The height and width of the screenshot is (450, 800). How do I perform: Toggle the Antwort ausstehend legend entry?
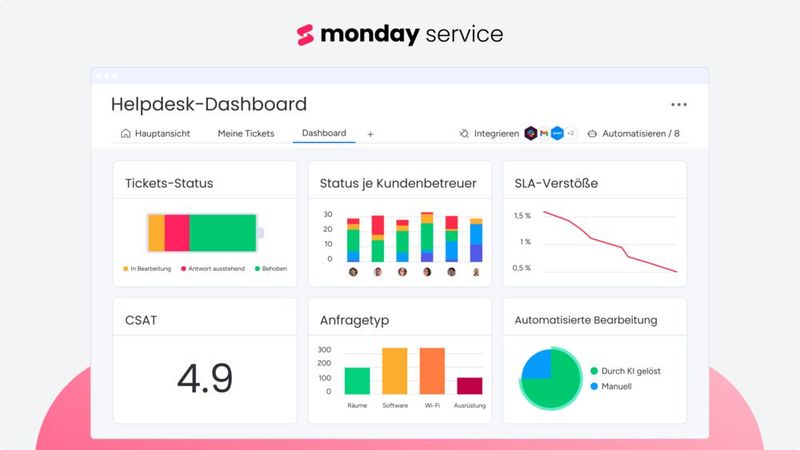pyautogui.click(x=213, y=268)
